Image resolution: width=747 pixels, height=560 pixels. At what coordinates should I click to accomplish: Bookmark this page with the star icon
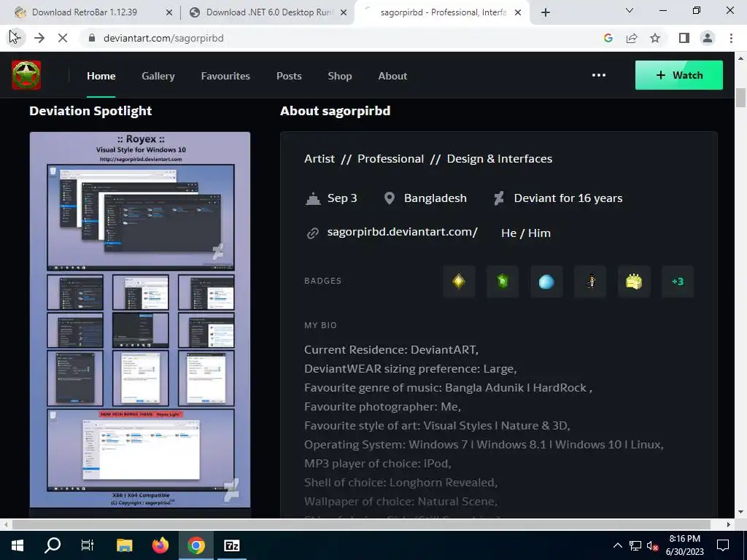coord(655,38)
